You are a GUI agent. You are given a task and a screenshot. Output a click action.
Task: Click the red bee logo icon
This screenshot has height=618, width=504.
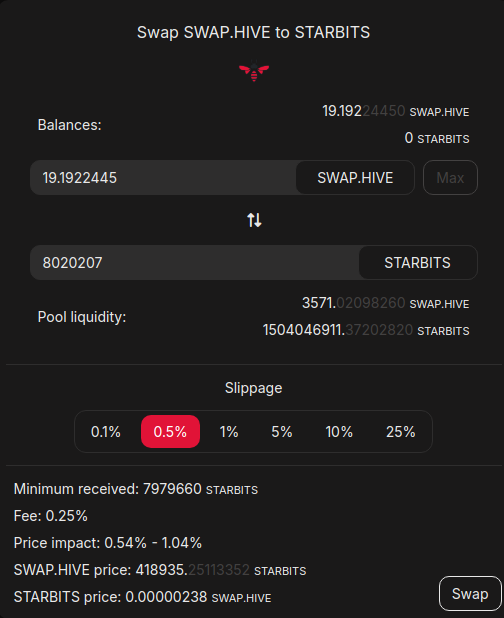[254, 71]
